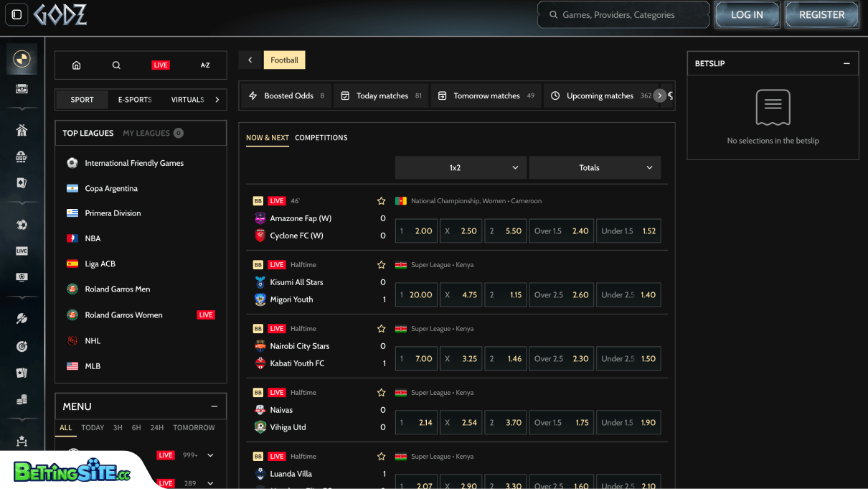This screenshot has width=868, height=489.
Task: Click the LOG IN button
Action: coord(747,14)
